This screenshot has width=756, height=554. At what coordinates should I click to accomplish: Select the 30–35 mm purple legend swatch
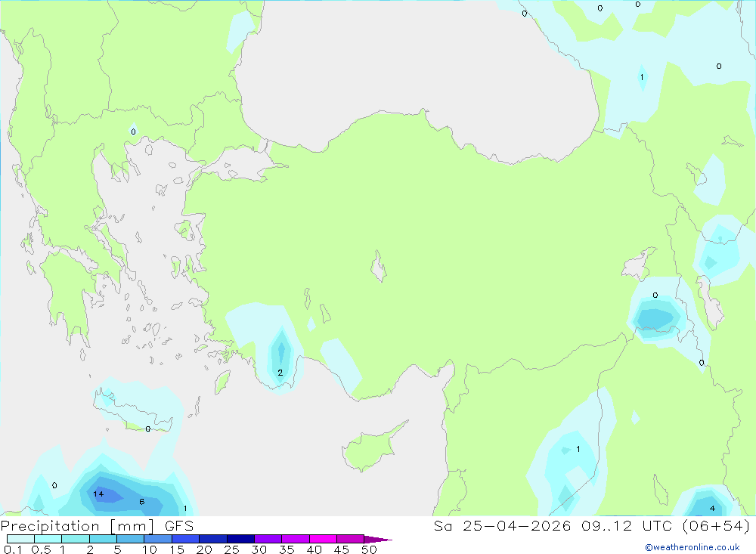(268, 539)
